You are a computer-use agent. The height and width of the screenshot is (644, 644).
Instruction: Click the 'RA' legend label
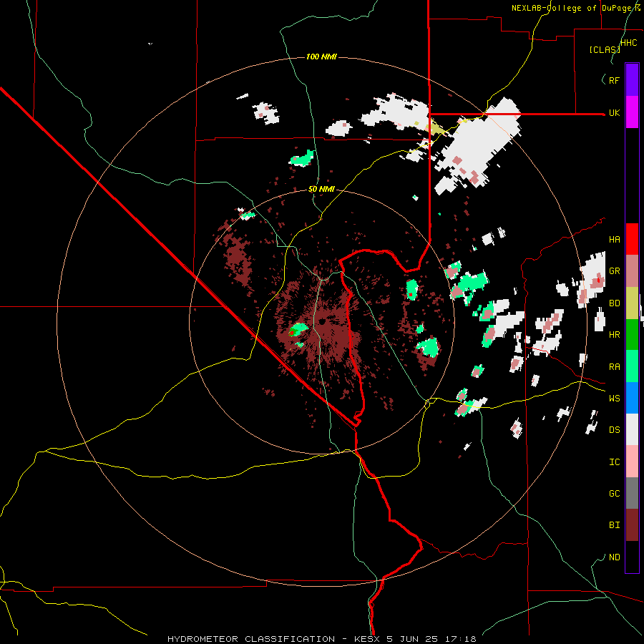(614, 367)
